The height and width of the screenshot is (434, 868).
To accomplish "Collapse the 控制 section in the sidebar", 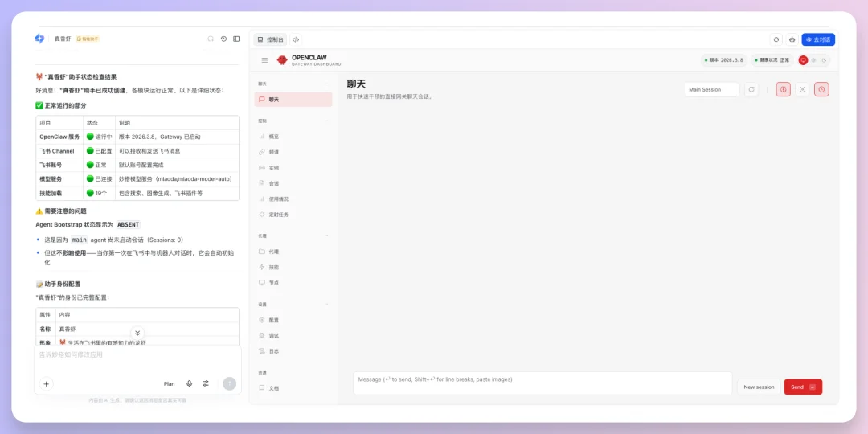I will point(326,121).
